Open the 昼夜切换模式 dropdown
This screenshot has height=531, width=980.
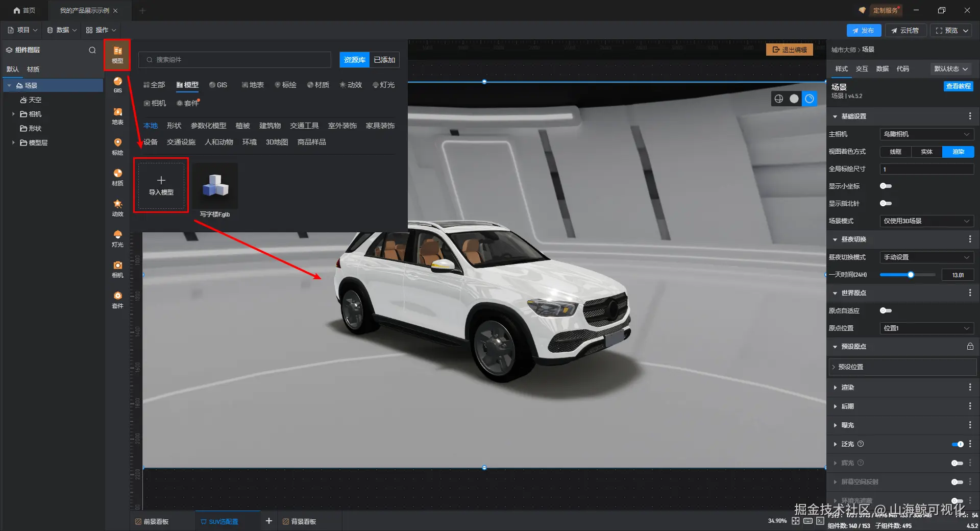927,257
